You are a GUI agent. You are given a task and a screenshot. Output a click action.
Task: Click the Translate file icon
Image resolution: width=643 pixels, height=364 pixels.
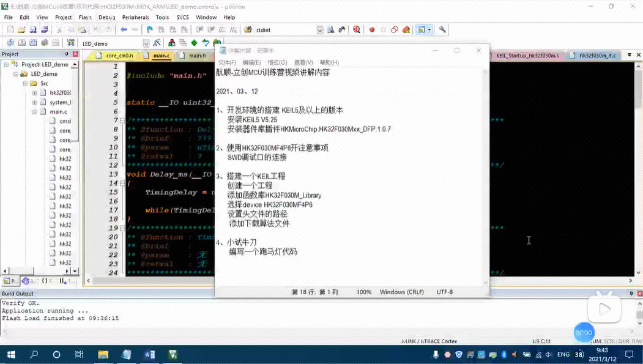(10, 43)
